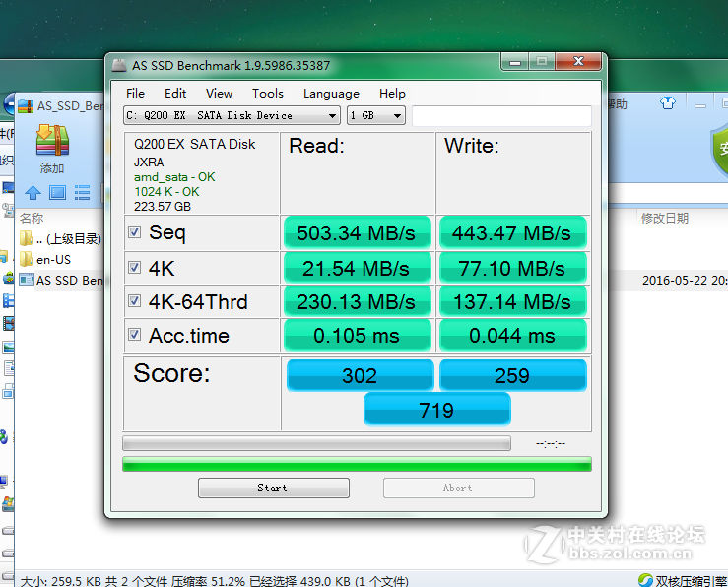Click the read score 302
The image size is (728, 587).
[360, 375]
